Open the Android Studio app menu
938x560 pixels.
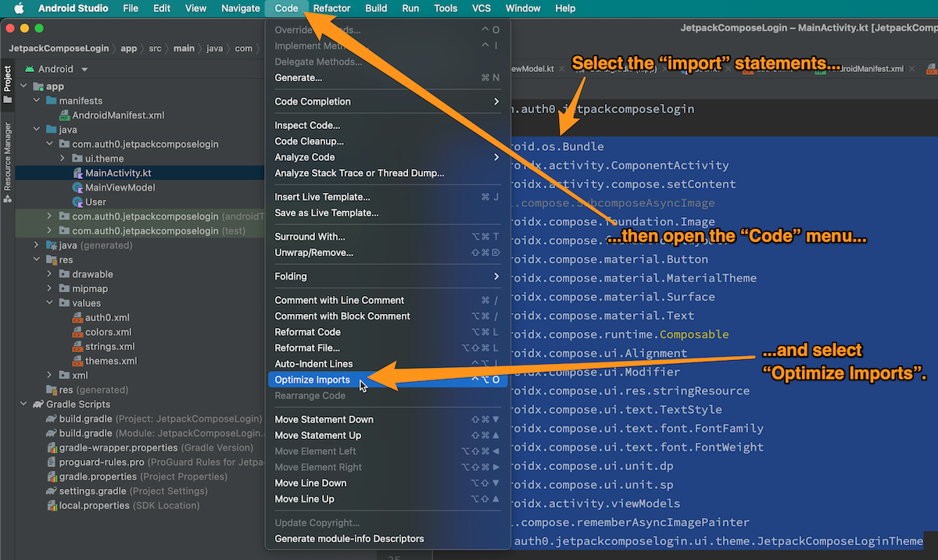[x=74, y=8]
